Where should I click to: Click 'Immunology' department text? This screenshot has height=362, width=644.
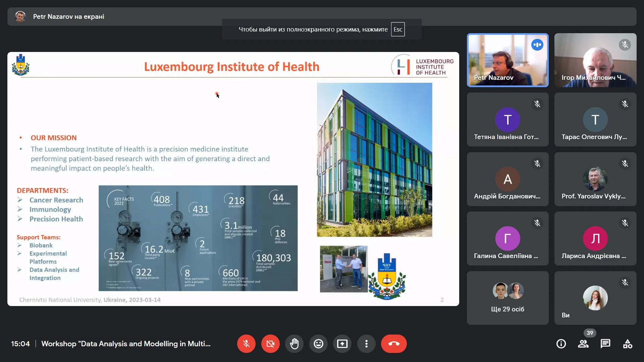point(50,209)
